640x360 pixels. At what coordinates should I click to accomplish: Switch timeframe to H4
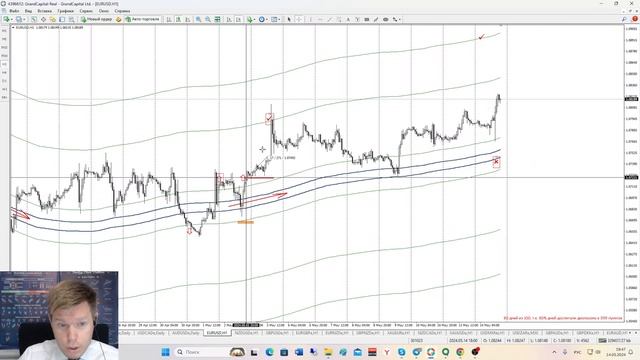pos(4,72)
